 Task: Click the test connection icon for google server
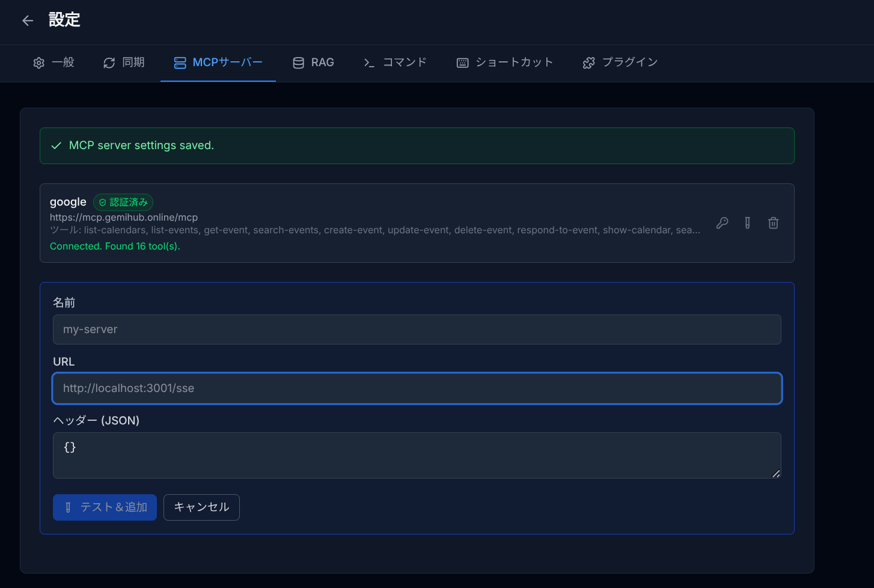[747, 223]
